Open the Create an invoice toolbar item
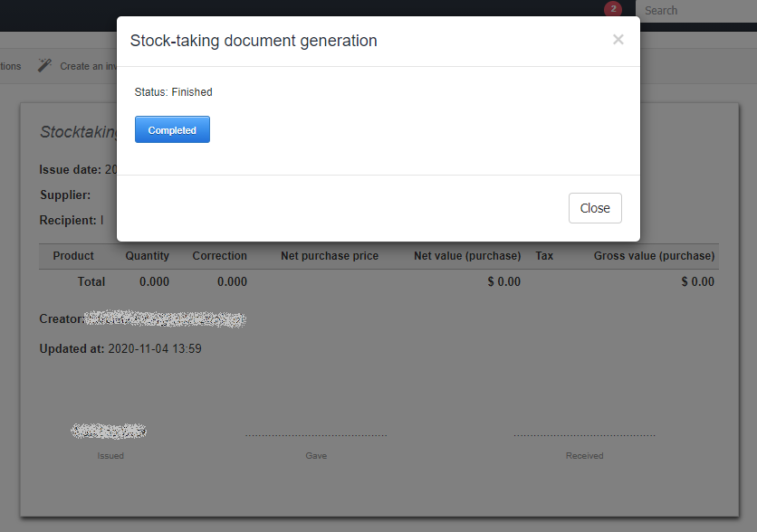The width and height of the screenshot is (757, 532). point(86,65)
